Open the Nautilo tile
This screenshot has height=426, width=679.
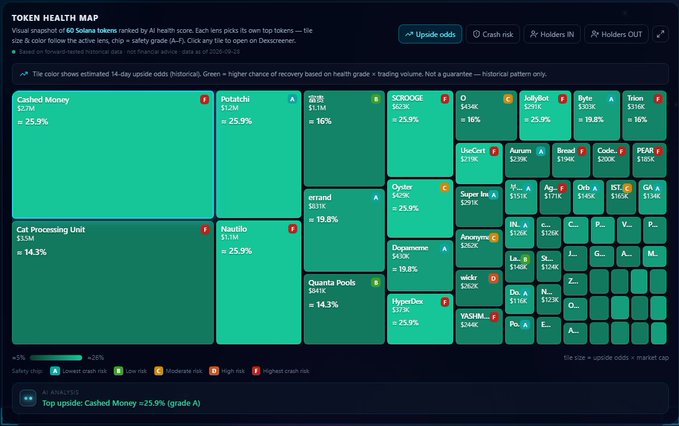tap(259, 282)
